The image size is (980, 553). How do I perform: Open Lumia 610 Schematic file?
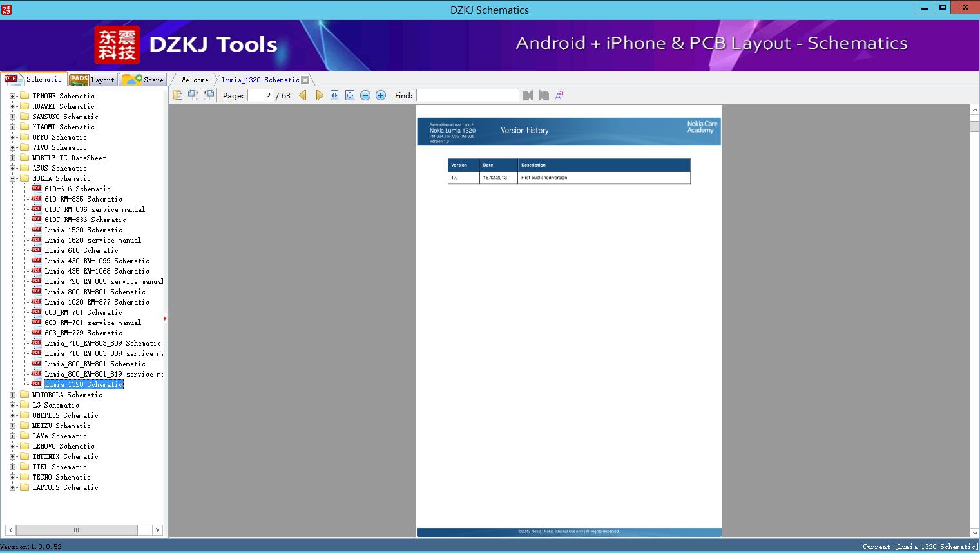coord(81,250)
